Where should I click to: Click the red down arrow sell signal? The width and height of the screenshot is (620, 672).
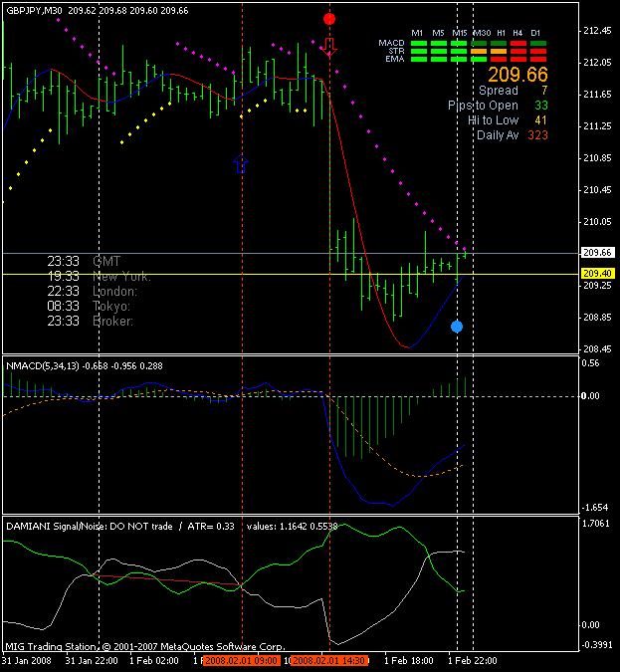click(329, 47)
